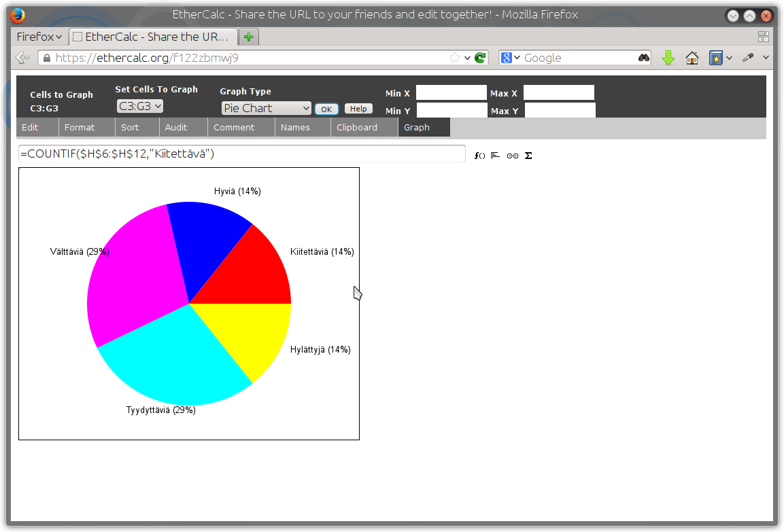Click the Min X input field

[451, 93]
